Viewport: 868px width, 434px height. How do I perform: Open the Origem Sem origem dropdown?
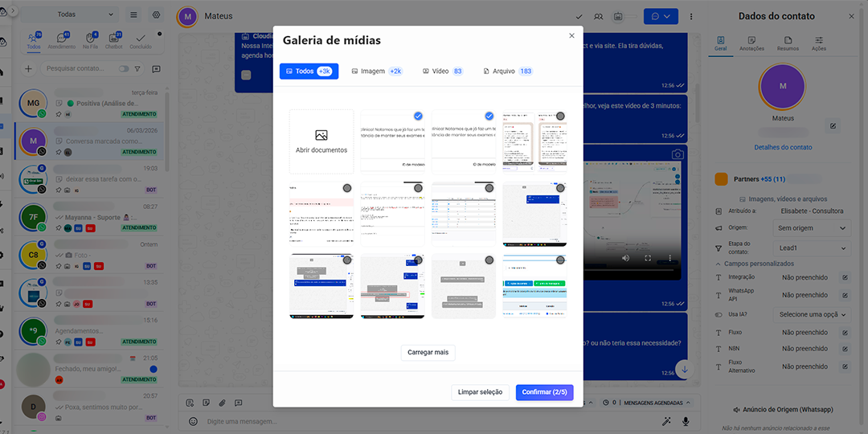813,228
